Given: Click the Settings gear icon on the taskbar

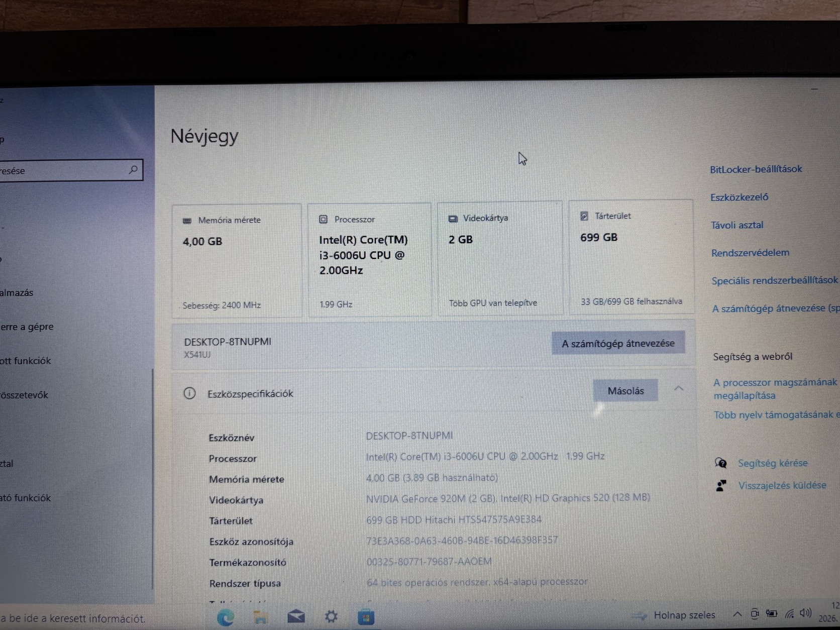Looking at the screenshot, I should pos(331,616).
